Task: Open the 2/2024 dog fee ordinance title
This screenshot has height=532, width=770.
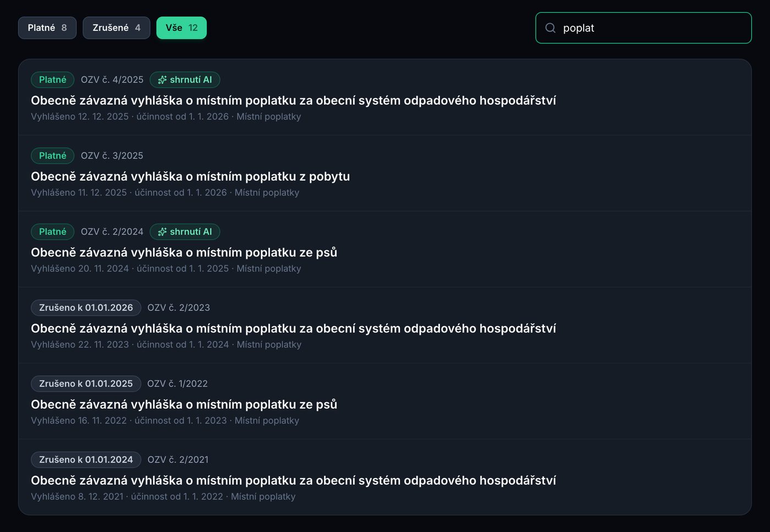Action: coord(184,253)
